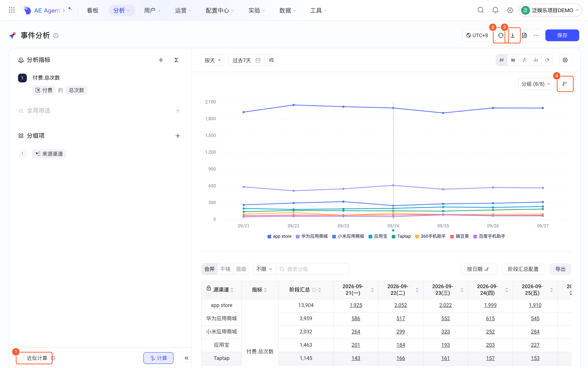Open 阶段汇总配置 settings
Screen dimensions: 588x368
tap(523, 269)
